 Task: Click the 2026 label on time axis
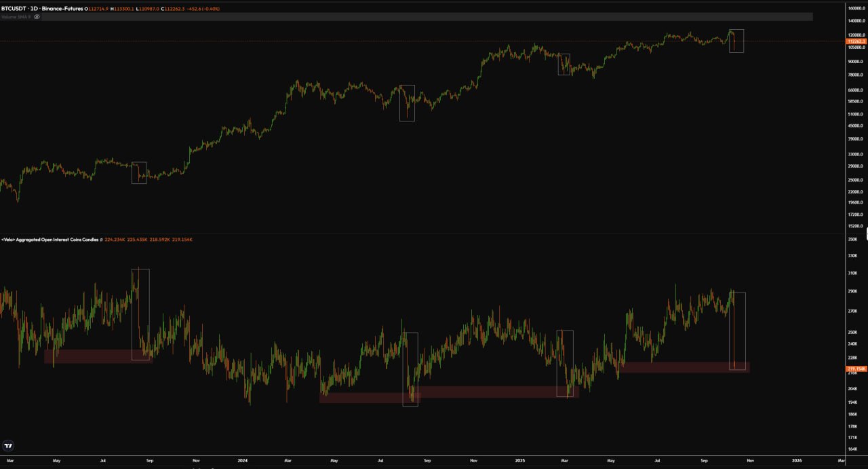coord(797,460)
